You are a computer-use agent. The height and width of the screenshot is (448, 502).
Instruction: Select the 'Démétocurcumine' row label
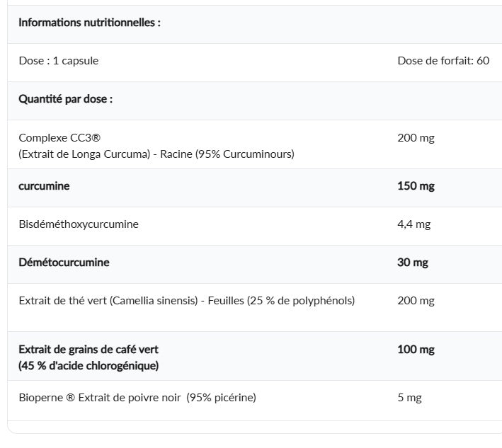pos(64,263)
